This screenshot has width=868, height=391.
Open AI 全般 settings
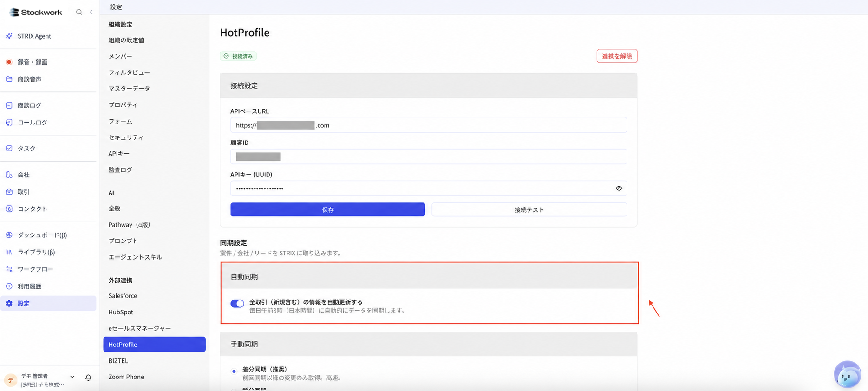114,209
